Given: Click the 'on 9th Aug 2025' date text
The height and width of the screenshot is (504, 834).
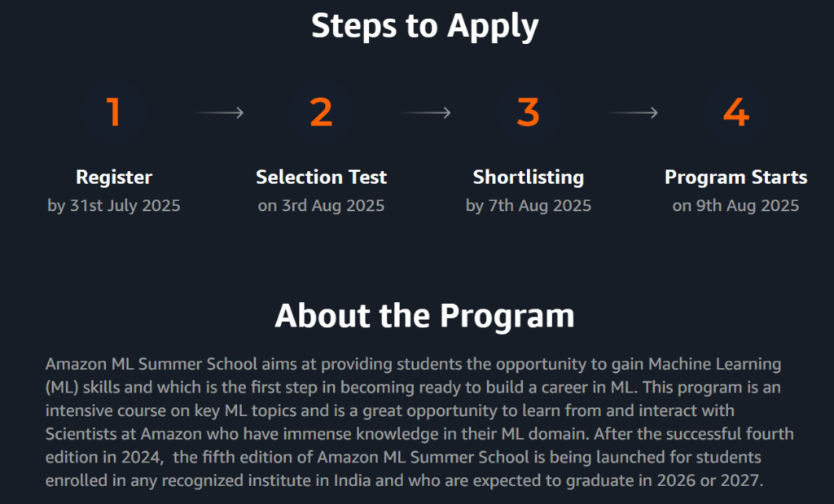Looking at the screenshot, I should (x=735, y=205).
